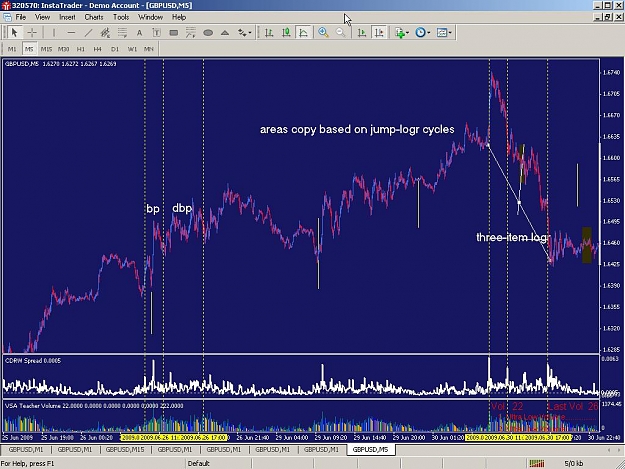The width and height of the screenshot is (625, 469).
Task: Select the Fibonacci Retracement tool
Action: pos(122,32)
